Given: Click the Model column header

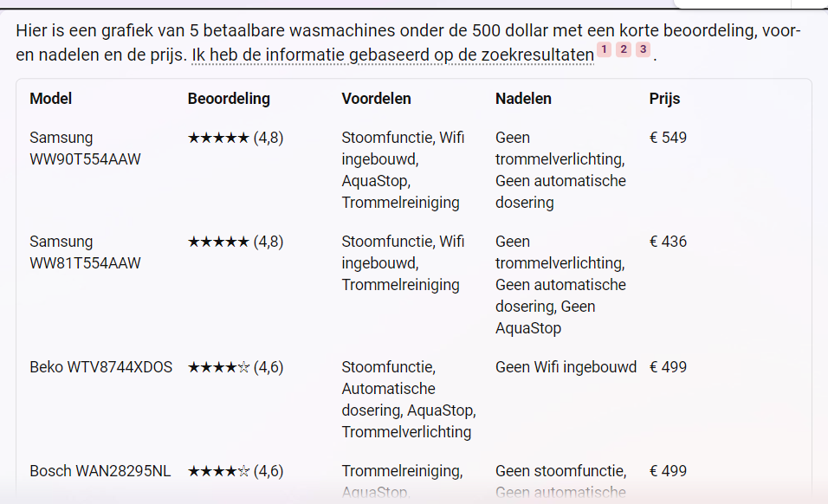Looking at the screenshot, I should click(x=51, y=99).
